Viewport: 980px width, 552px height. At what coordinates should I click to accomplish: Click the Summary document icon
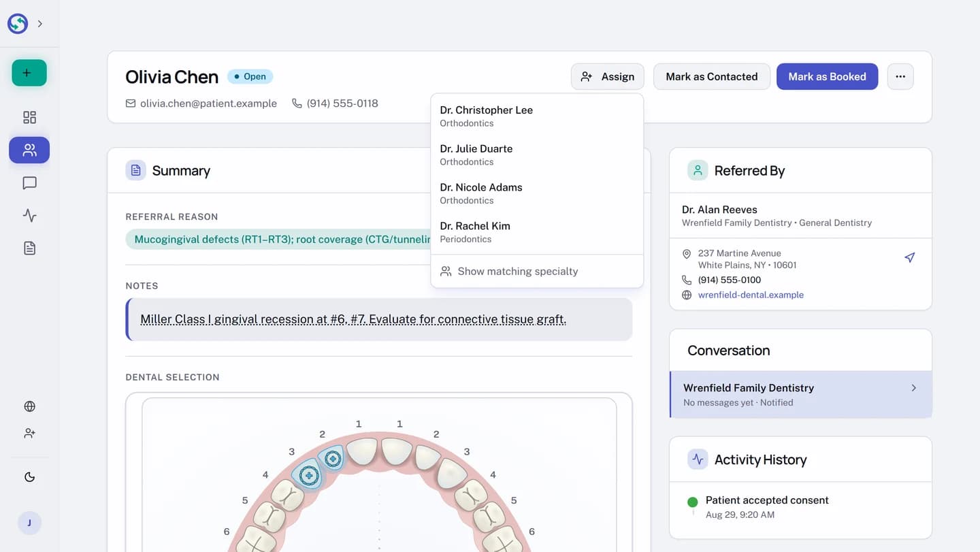coord(135,170)
